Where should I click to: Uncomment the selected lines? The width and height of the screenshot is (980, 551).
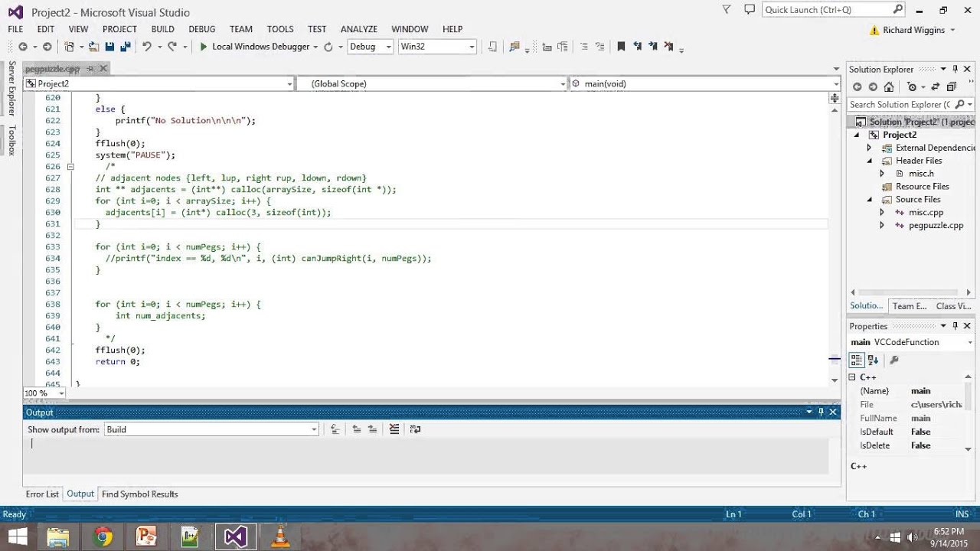click(600, 47)
